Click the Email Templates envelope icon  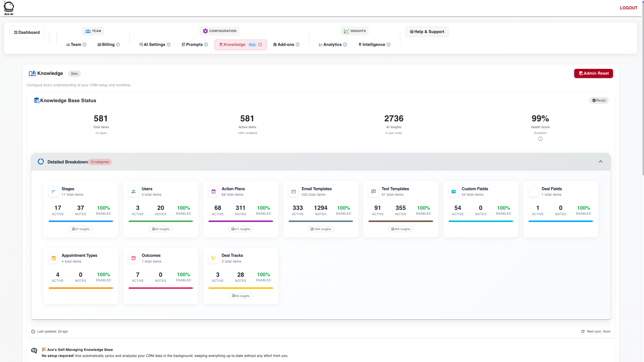point(293,192)
